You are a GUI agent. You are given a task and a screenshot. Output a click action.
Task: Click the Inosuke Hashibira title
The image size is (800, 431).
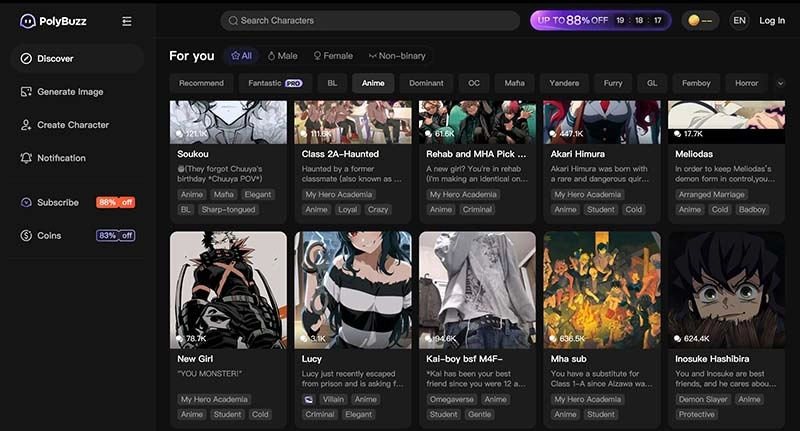click(x=712, y=359)
